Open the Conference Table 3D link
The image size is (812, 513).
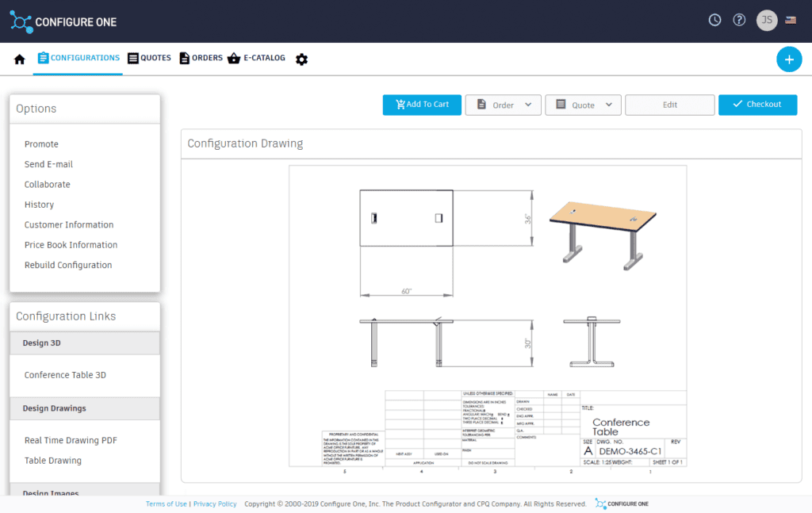pyautogui.click(x=65, y=375)
